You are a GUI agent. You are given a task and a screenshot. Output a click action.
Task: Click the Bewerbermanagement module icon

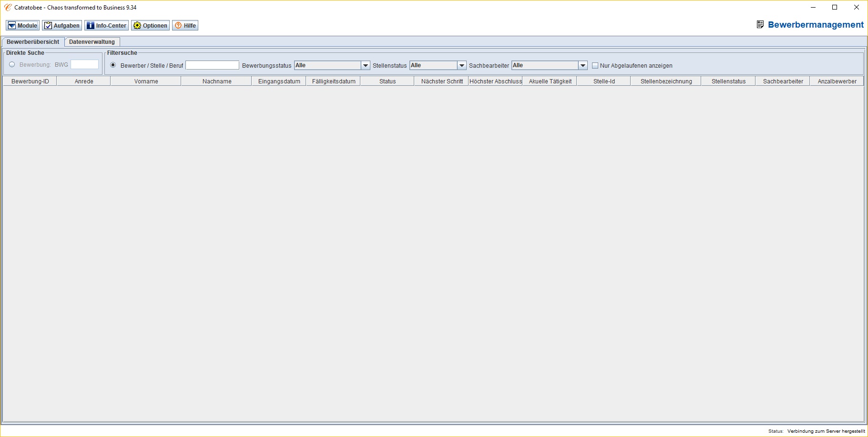(760, 25)
